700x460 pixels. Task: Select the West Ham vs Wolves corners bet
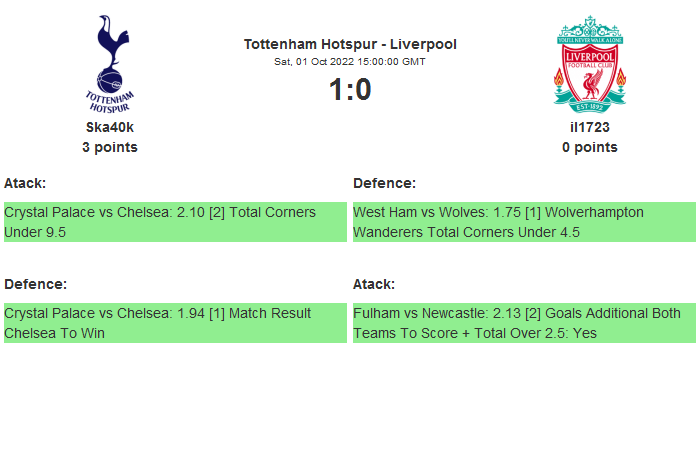(x=524, y=222)
